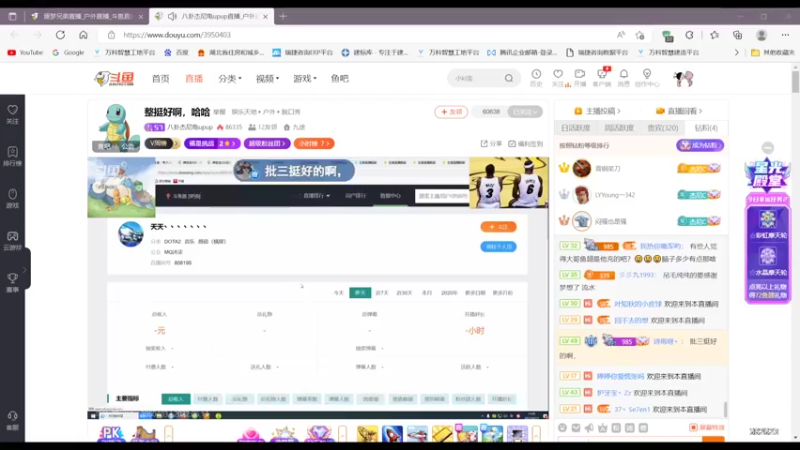Open the V周榜 weekly rank badge
Screen dimensions: 800x450
coord(162,143)
